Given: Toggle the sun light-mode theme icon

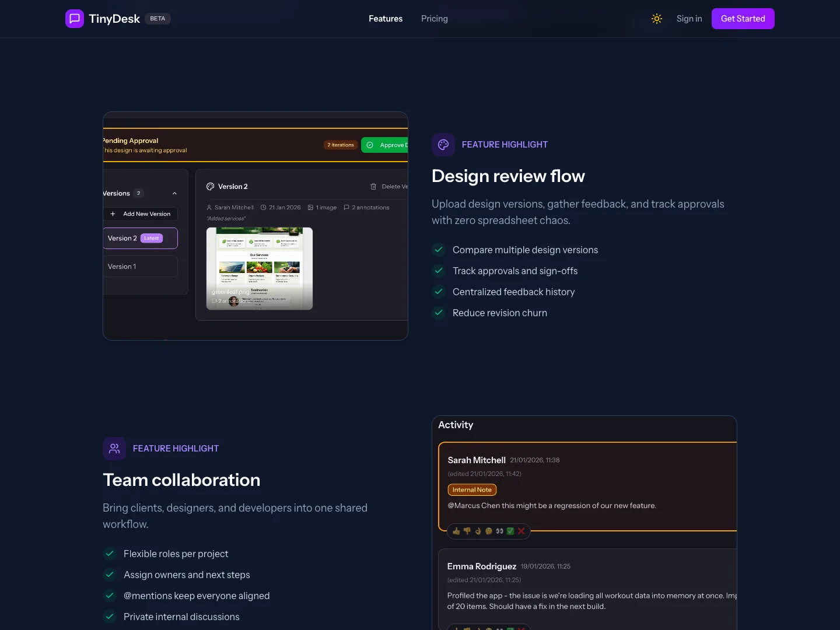Looking at the screenshot, I should coord(657,19).
